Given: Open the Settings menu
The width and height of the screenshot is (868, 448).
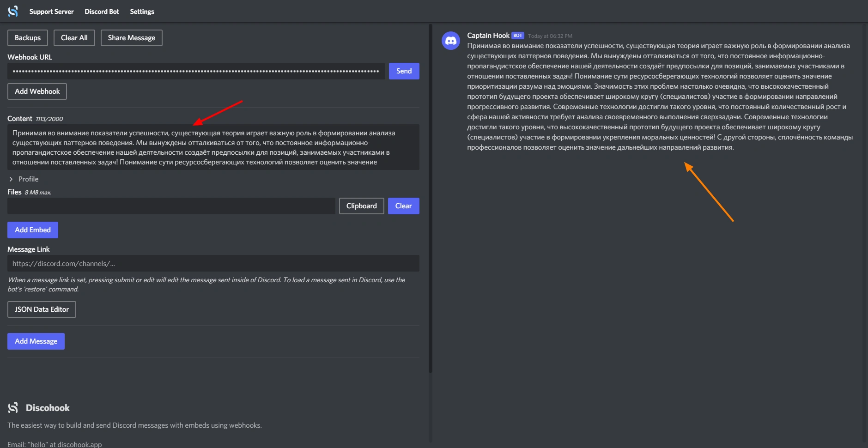Looking at the screenshot, I should click(142, 12).
